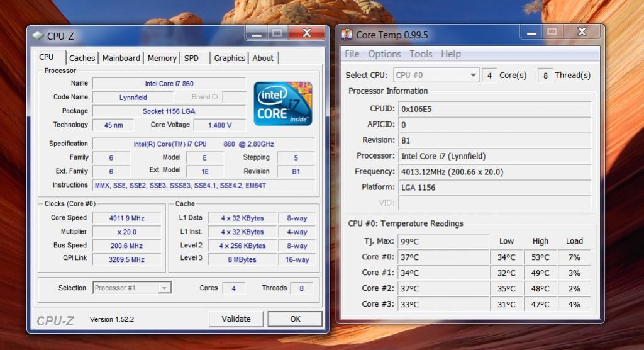Click the Intel Core i7 logo

(283, 104)
